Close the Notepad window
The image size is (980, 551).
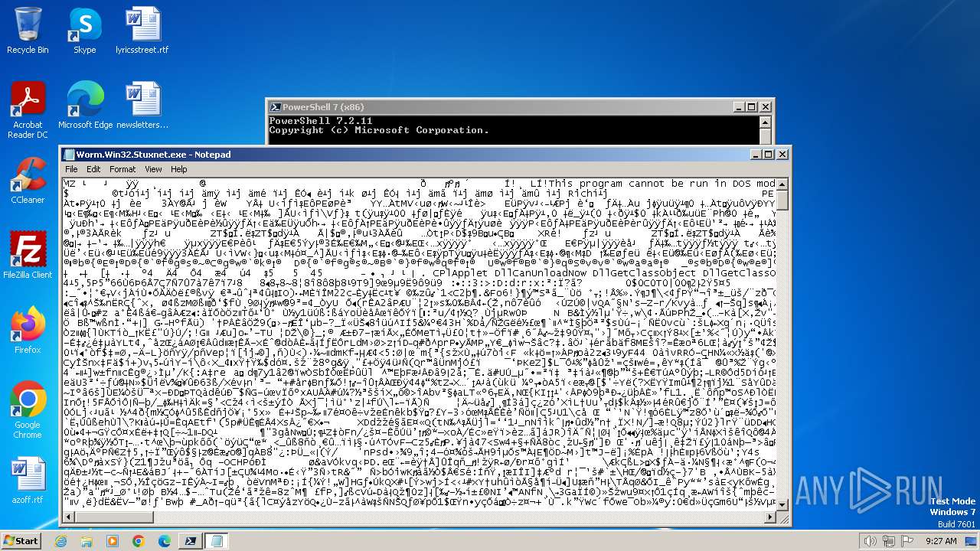point(782,155)
